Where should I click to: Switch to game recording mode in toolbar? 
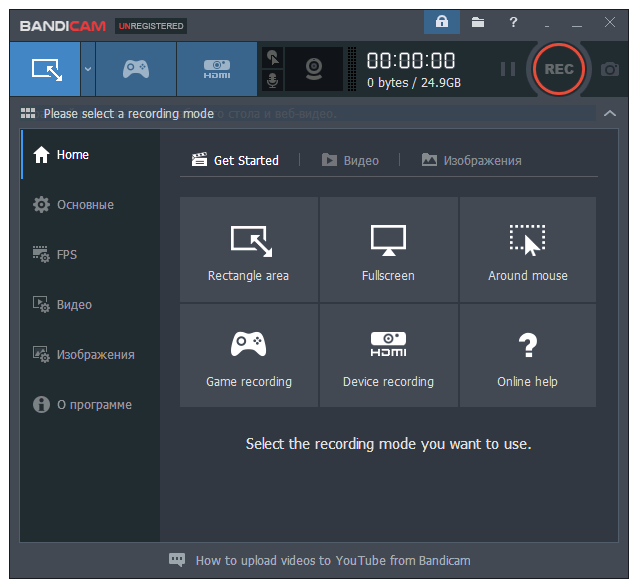pos(136,69)
